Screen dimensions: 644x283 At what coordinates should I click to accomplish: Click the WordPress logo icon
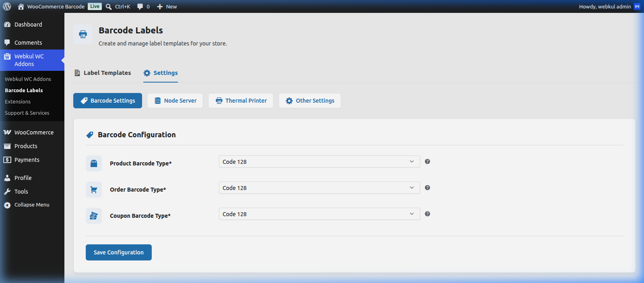tap(7, 6)
